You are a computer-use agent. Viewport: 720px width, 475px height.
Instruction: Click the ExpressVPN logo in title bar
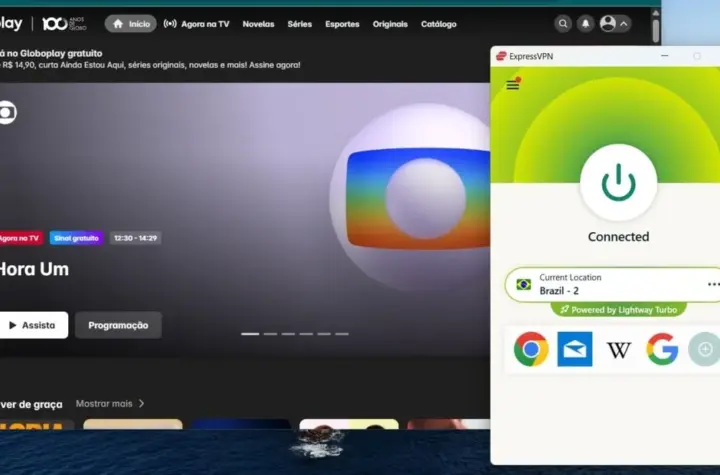coord(501,56)
